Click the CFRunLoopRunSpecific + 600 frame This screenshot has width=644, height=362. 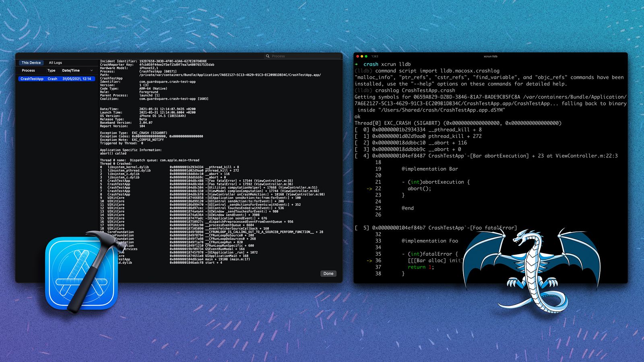click(x=212, y=246)
